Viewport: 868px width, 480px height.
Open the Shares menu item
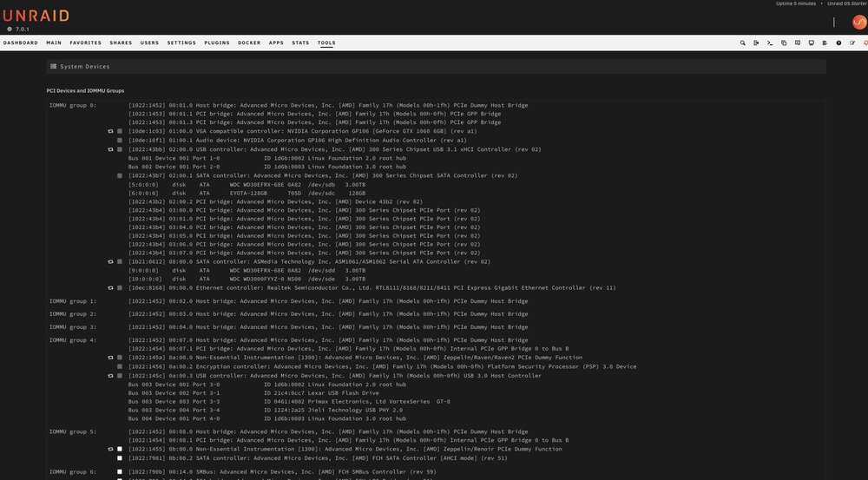coord(121,43)
